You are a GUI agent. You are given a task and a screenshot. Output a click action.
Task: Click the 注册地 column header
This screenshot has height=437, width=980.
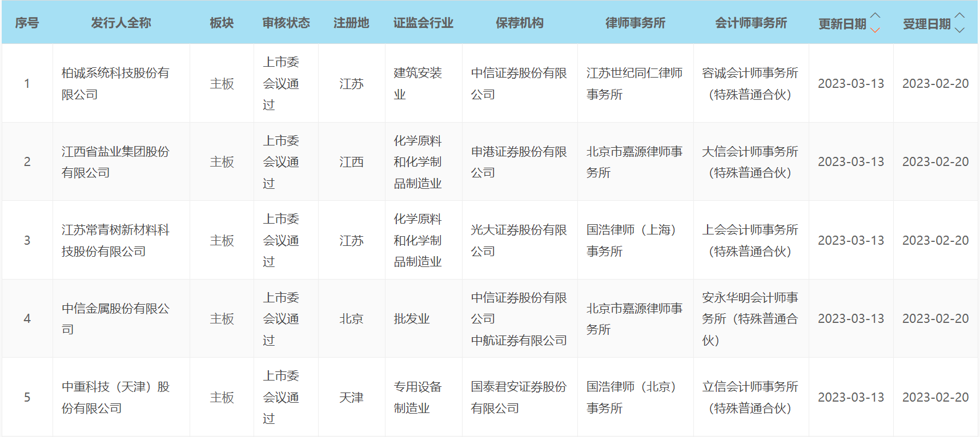coord(351,23)
